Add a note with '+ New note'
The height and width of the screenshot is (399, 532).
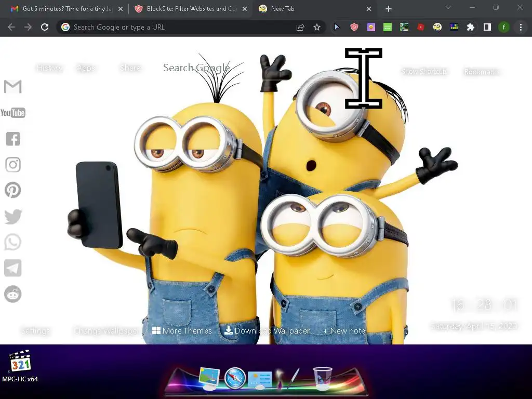(x=344, y=330)
